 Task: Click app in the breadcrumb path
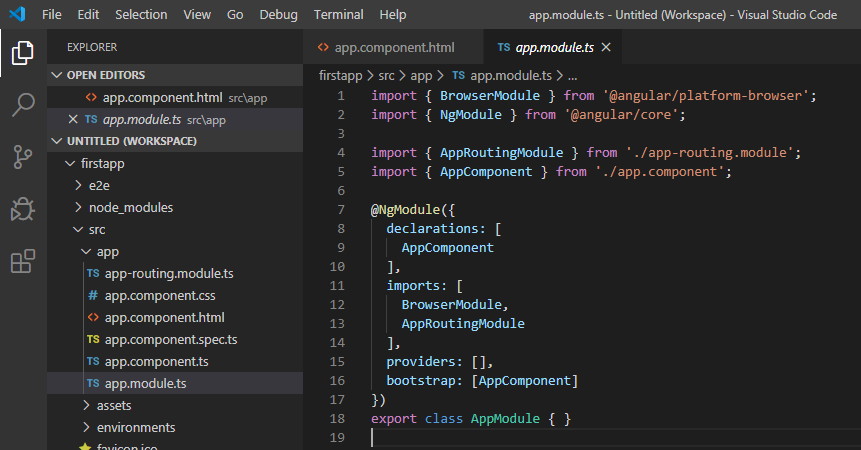coord(421,76)
